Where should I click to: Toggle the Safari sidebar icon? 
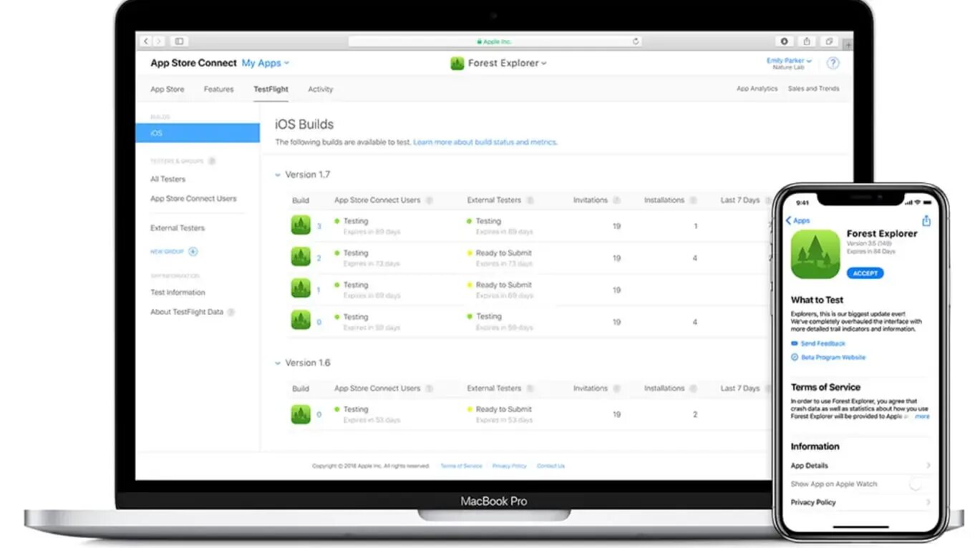point(179,41)
